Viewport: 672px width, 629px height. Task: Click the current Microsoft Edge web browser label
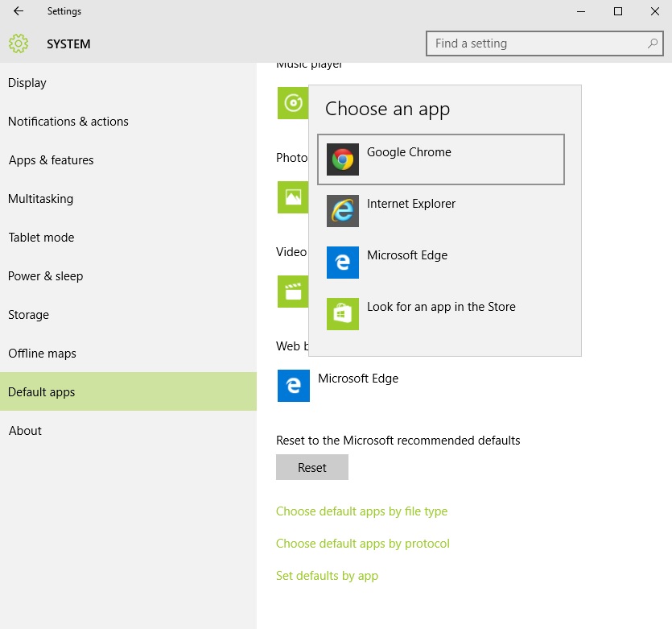(x=358, y=379)
